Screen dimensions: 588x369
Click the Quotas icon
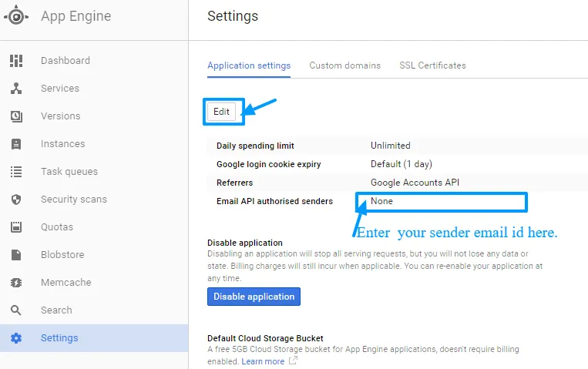click(x=16, y=227)
